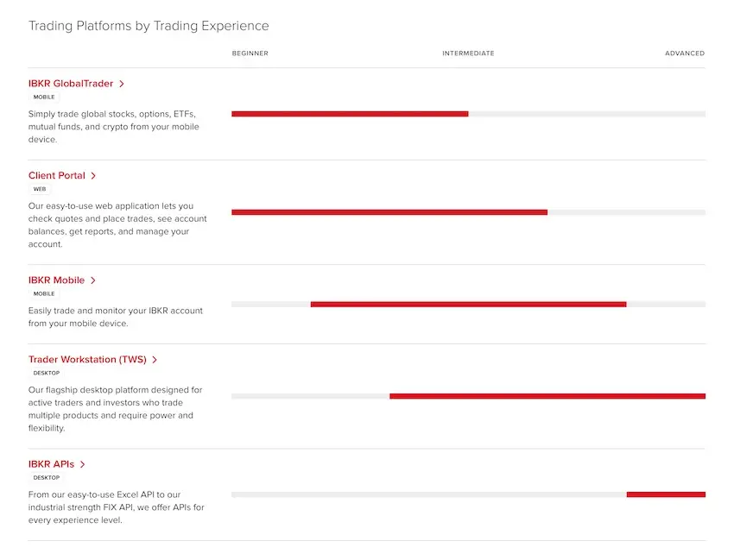Click chevron after Trader Workstation (TWS)
Viewport: 734px width, 560px height.
coord(155,360)
